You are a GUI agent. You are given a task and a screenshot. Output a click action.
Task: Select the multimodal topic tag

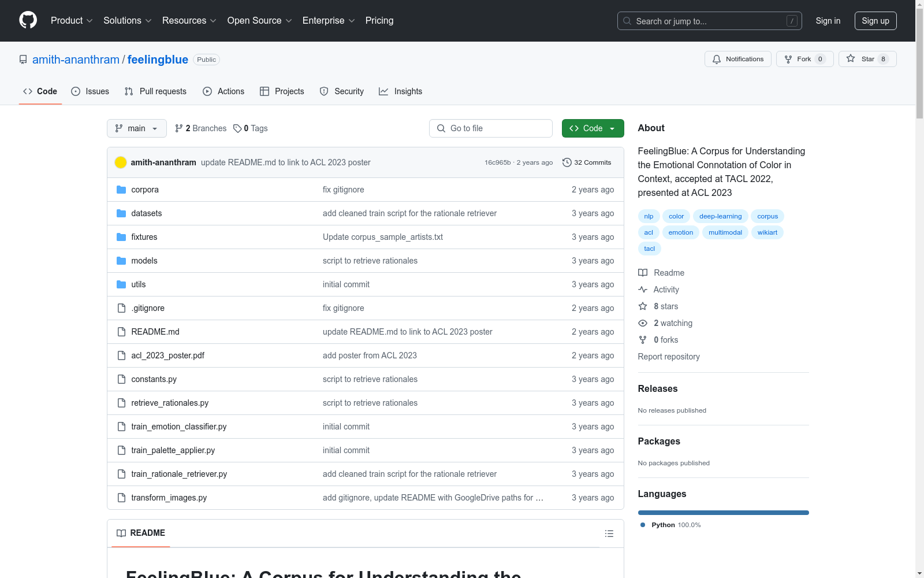pyautogui.click(x=725, y=232)
